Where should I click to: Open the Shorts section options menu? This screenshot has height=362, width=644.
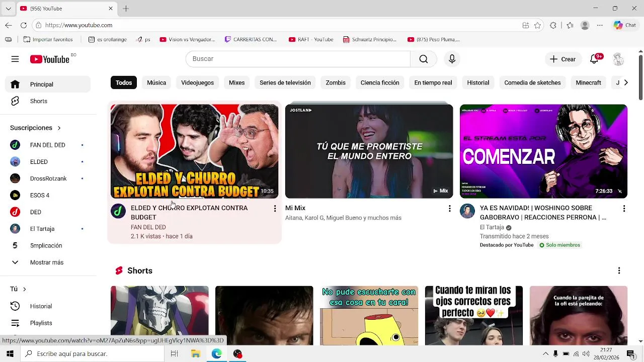(619, 270)
